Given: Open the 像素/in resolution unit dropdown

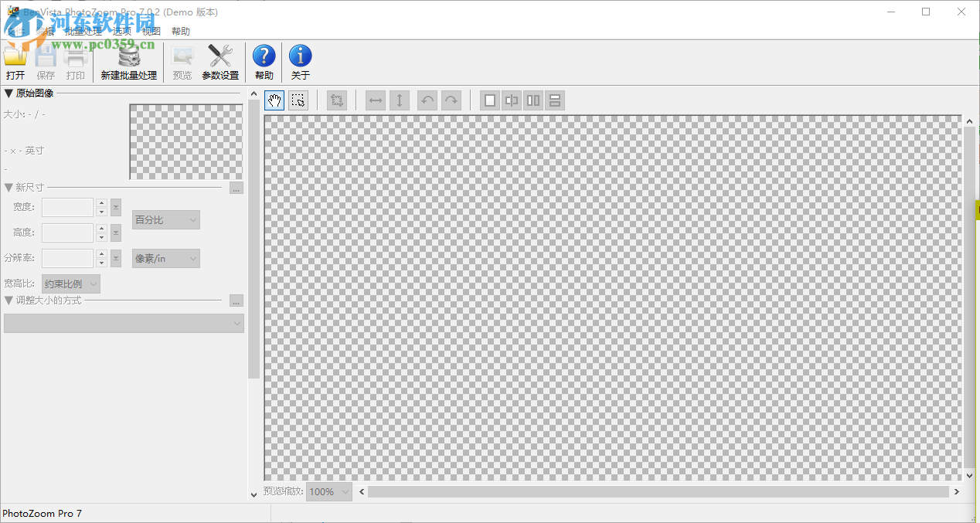Looking at the screenshot, I should 165,258.
